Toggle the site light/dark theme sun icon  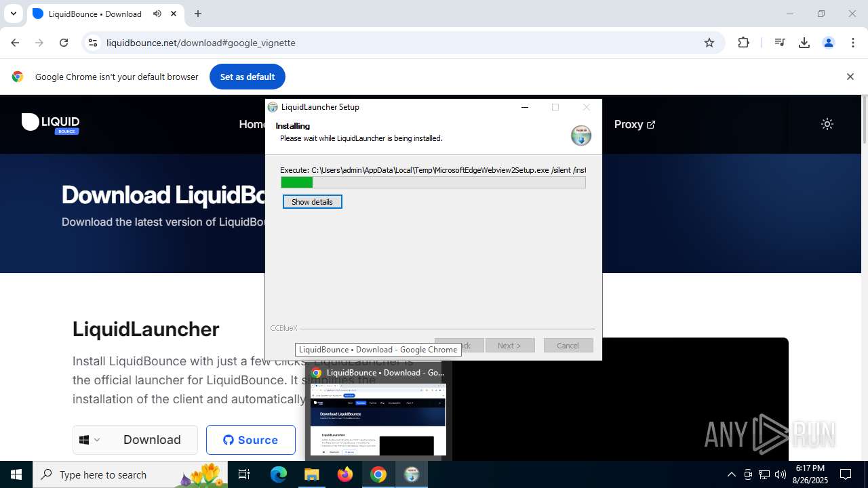click(x=827, y=124)
